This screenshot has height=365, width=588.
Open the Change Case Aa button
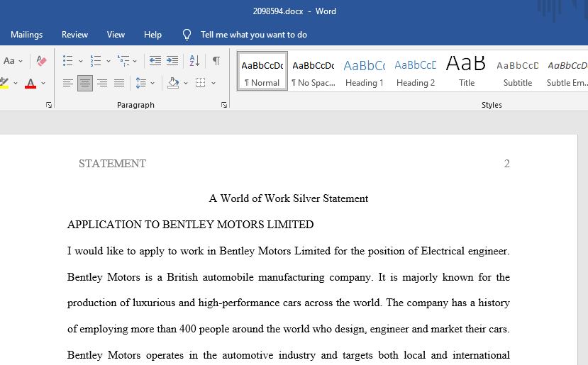[9, 61]
